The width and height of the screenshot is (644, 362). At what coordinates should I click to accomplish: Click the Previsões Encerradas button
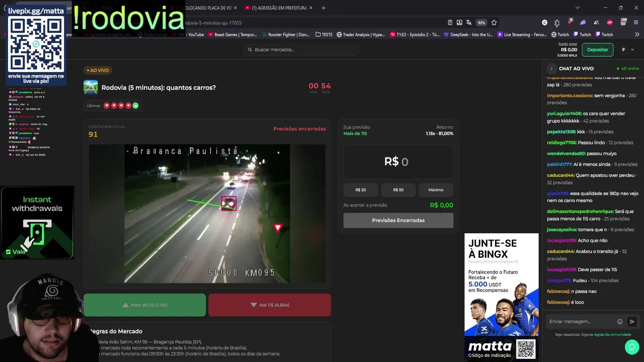pos(398,220)
